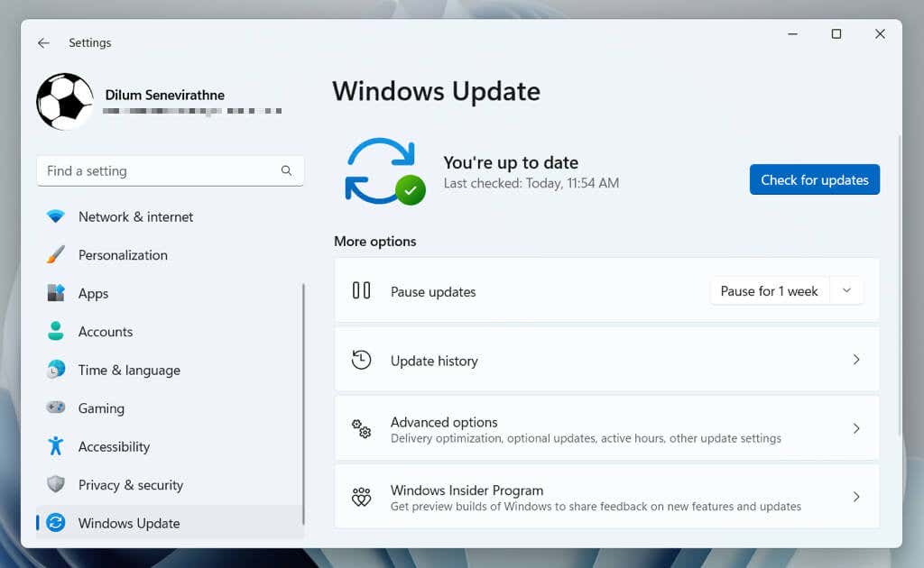
Task: Click the soccer ball profile picture
Action: coord(65,101)
